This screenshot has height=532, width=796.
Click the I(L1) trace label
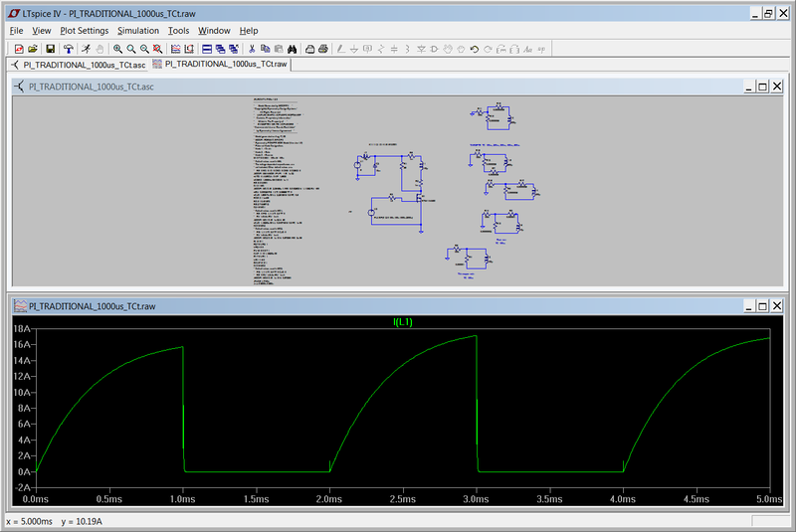coord(403,322)
